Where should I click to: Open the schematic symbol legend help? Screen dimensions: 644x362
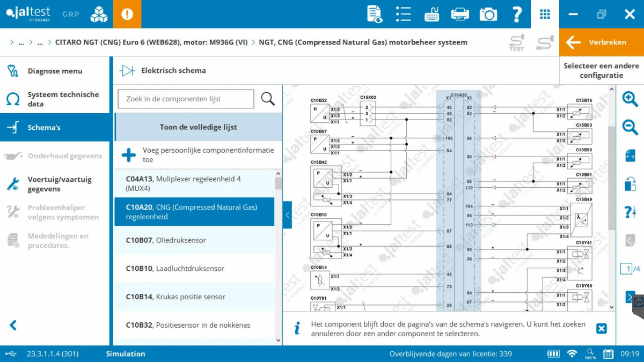(x=630, y=212)
